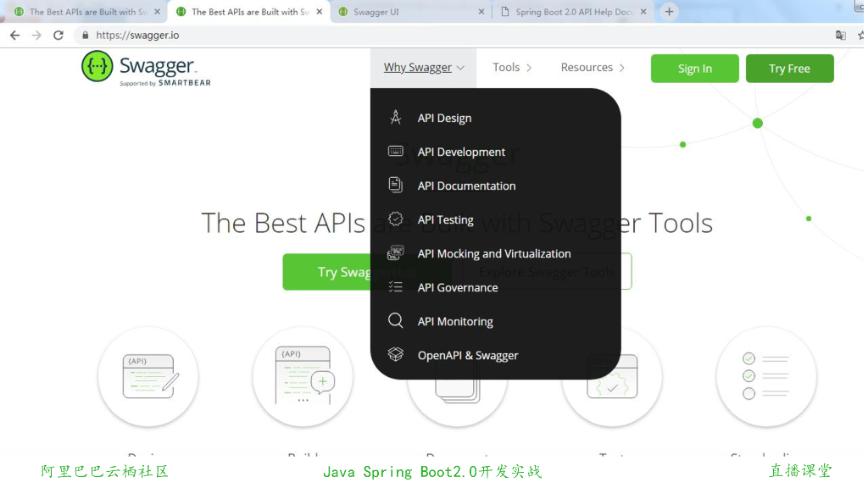Close the active Best APIs tab

click(x=320, y=12)
